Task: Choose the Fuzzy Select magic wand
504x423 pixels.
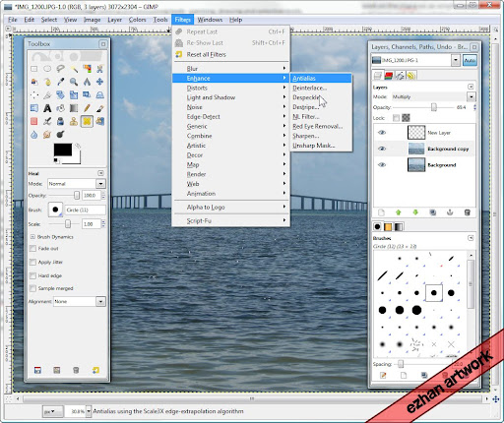Action: coord(74,69)
